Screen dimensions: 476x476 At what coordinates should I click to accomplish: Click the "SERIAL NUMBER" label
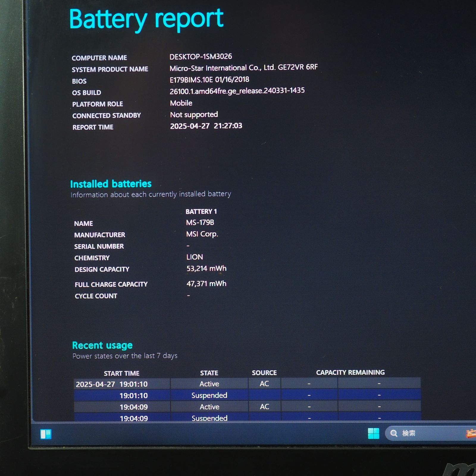tap(99, 246)
